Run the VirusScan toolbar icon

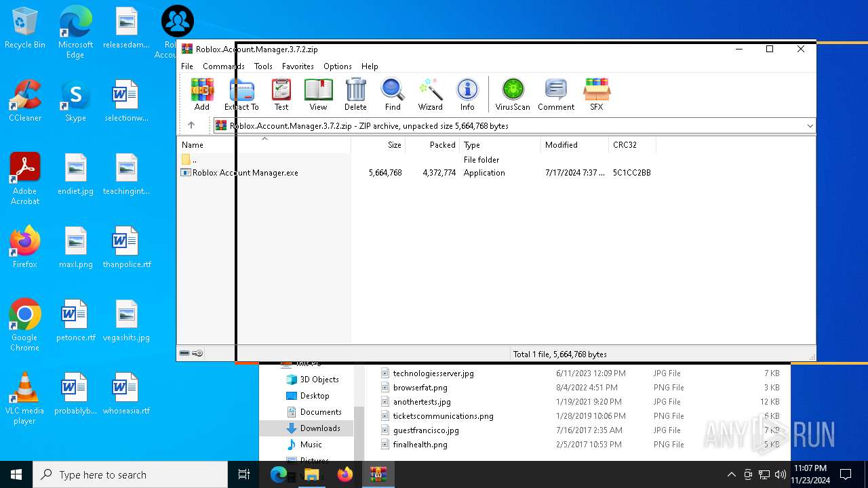tap(513, 94)
